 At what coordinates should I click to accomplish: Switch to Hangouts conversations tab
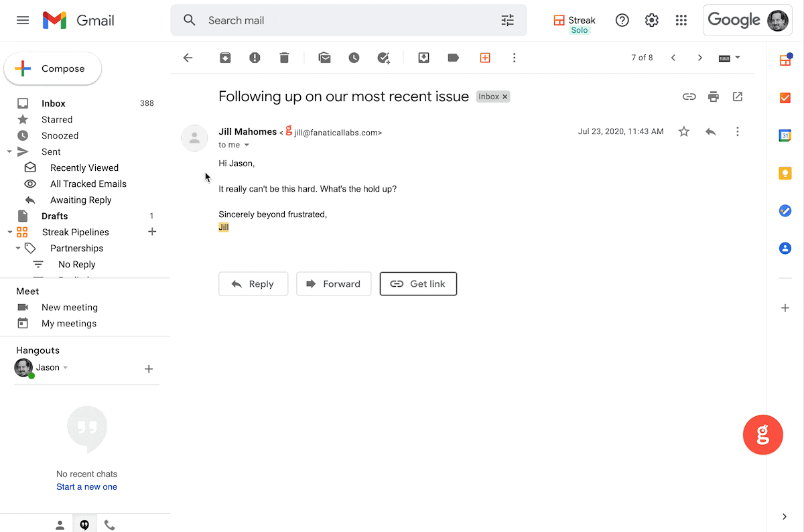pyautogui.click(x=84, y=525)
